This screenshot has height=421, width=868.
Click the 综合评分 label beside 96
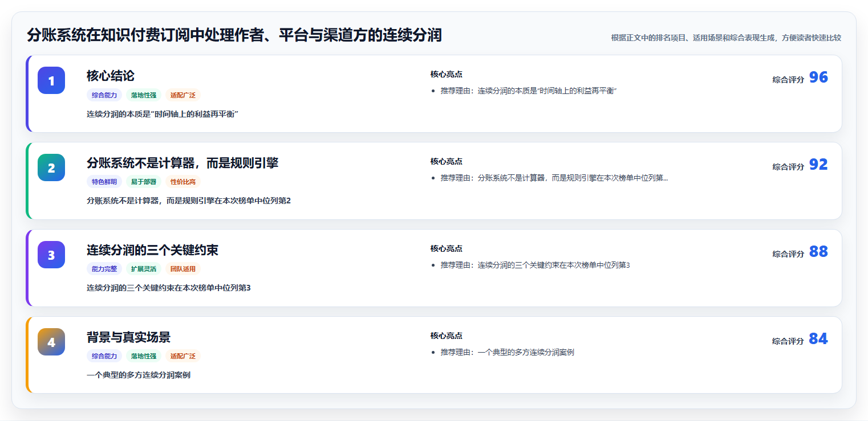(x=788, y=80)
